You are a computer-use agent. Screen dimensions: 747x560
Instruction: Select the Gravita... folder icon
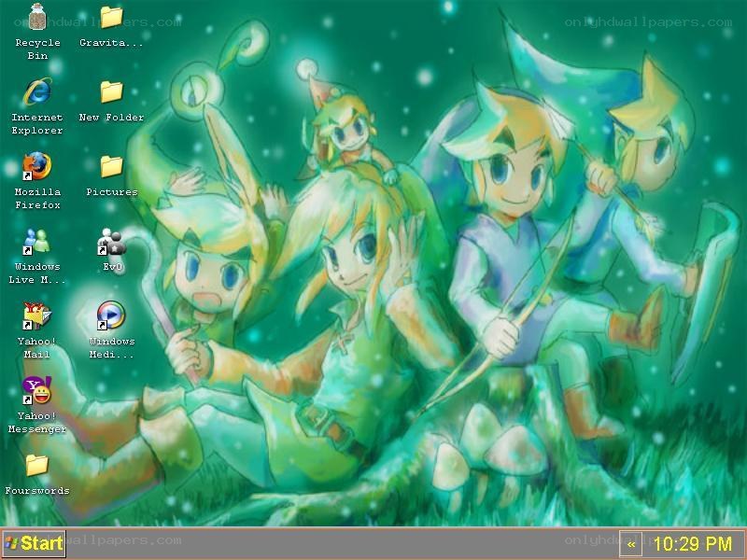tap(111, 17)
